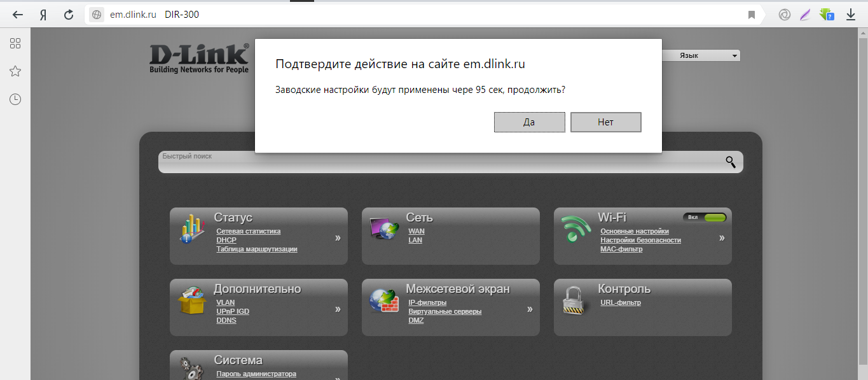Screen dimensions: 868x380
Task: Open IP-фильтры link
Action: pyautogui.click(x=427, y=303)
